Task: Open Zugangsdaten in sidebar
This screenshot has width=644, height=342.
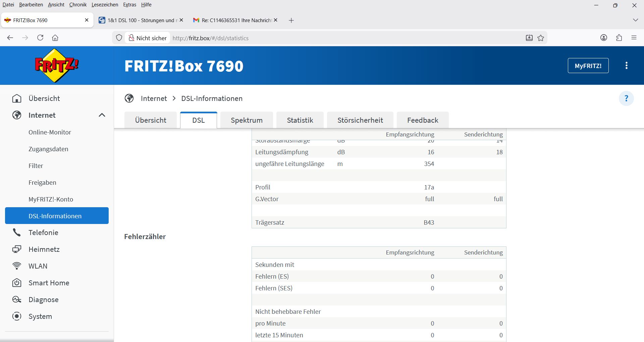Action: tap(48, 149)
